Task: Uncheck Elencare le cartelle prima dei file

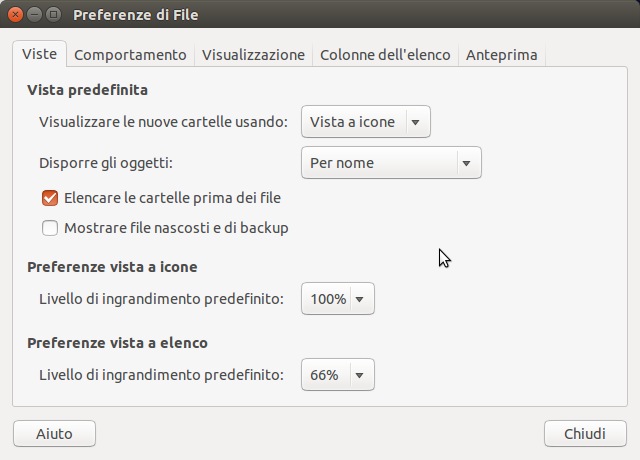Action: (x=50, y=198)
